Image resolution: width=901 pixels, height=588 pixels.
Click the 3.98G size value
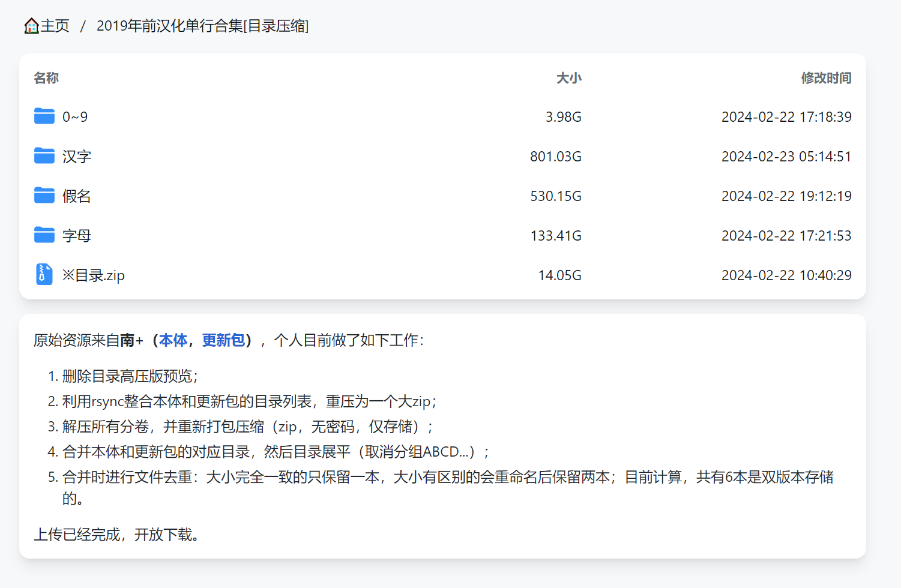coord(564,117)
